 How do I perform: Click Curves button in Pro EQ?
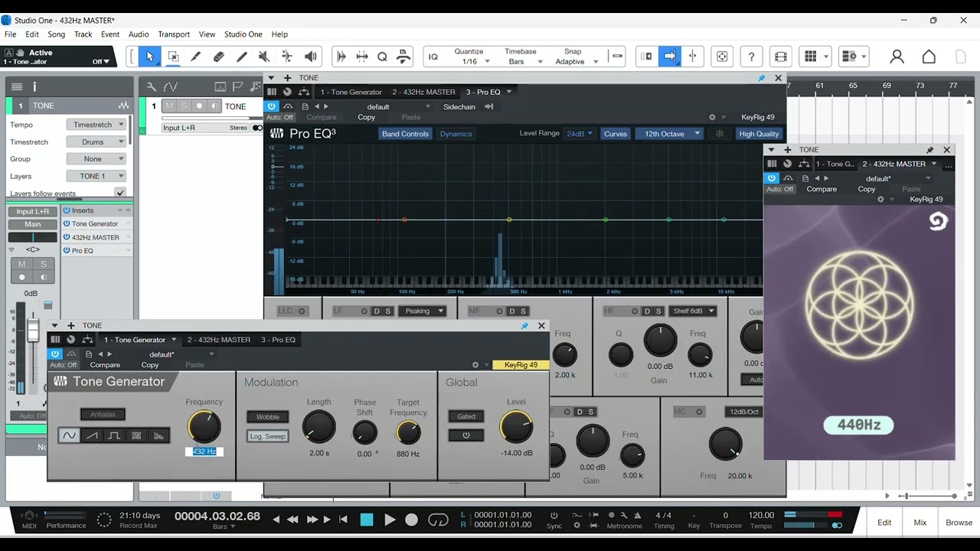[x=615, y=134]
